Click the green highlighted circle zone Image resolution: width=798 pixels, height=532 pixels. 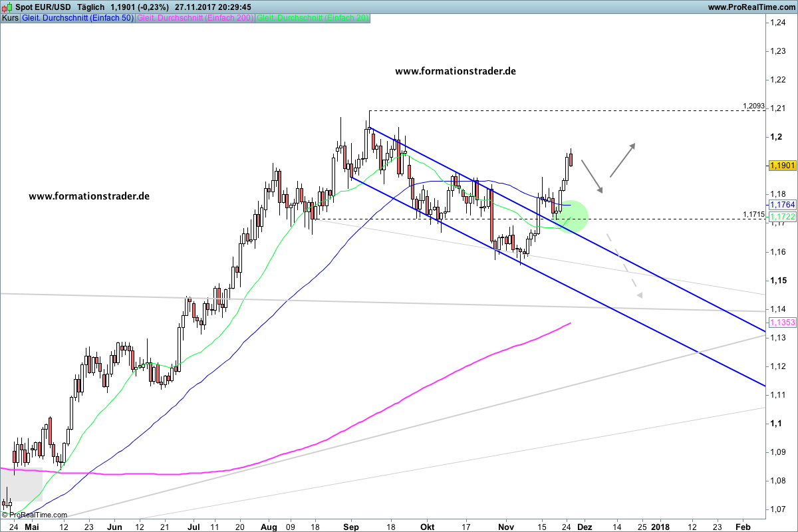[x=571, y=215]
